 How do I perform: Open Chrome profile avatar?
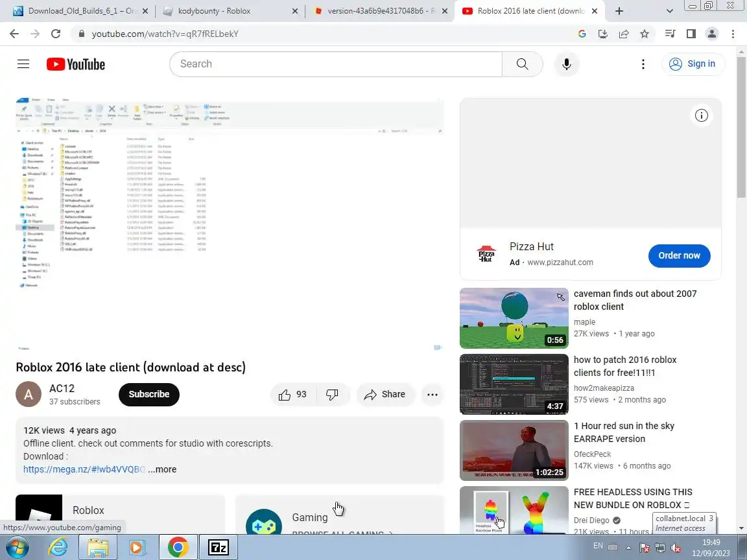point(712,34)
